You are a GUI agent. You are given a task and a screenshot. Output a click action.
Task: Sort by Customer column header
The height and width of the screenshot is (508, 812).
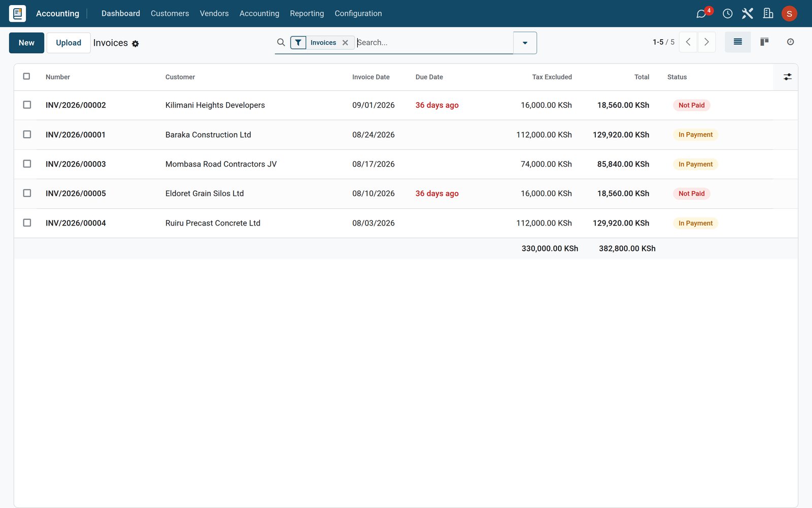pyautogui.click(x=180, y=77)
